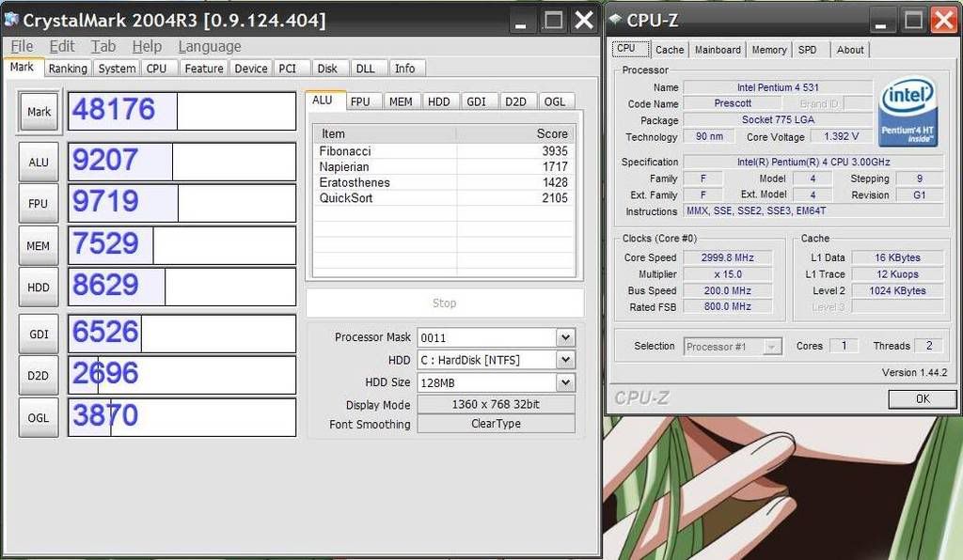Open the CPU tab in CrystalMark
This screenshot has width=963, height=560.
pyautogui.click(x=157, y=69)
